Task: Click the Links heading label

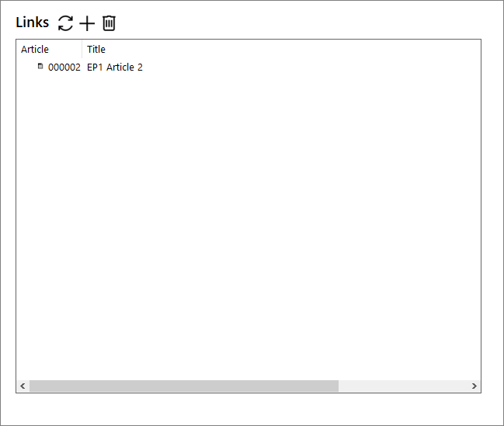Action: click(33, 23)
